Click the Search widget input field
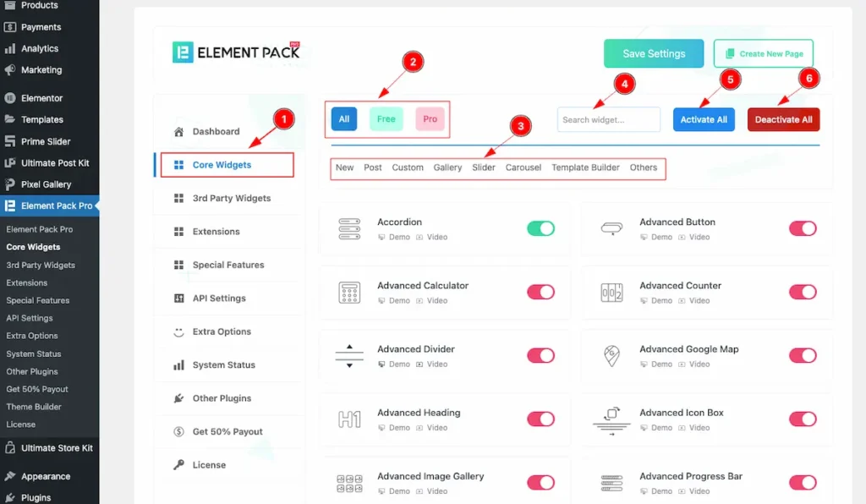 click(608, 119)
